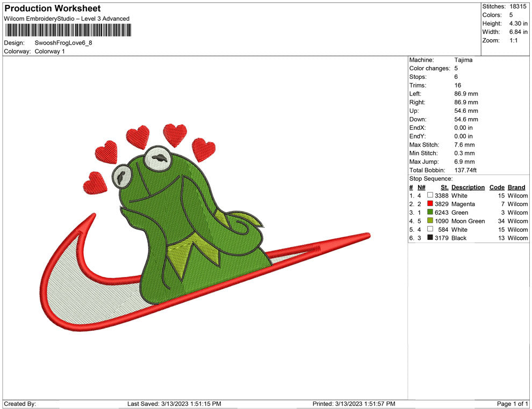Select the stitch count 3388
This screenshot has width=532, height=409.
(x=442, y=195)
